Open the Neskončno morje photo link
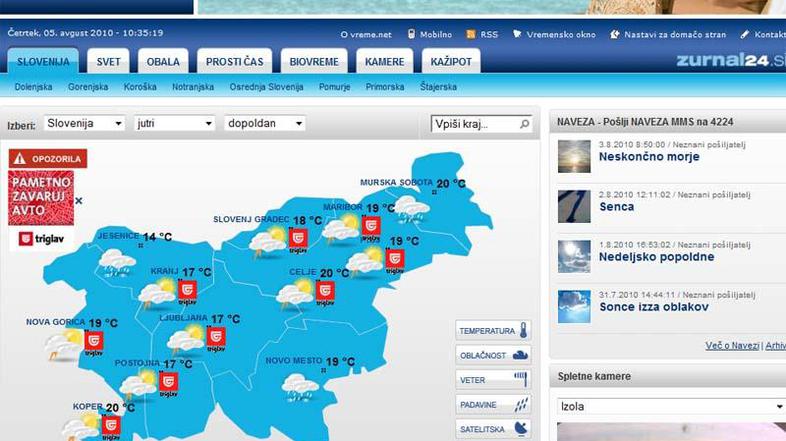 649,157
